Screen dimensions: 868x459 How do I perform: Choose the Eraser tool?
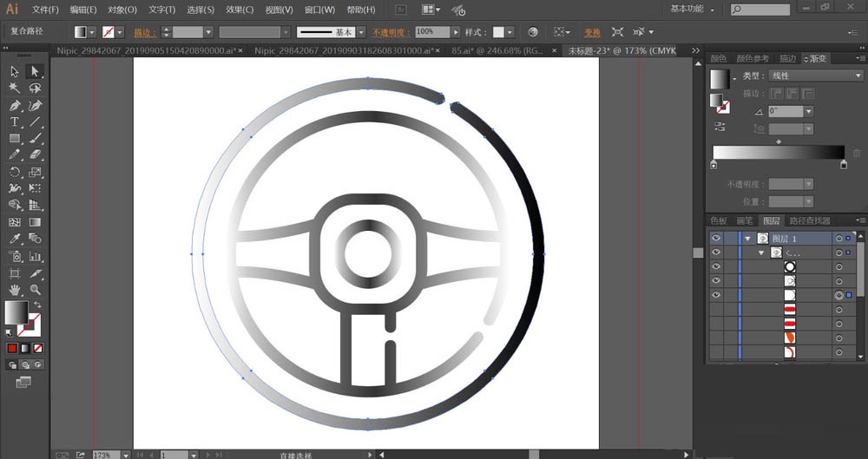point(35,155)
